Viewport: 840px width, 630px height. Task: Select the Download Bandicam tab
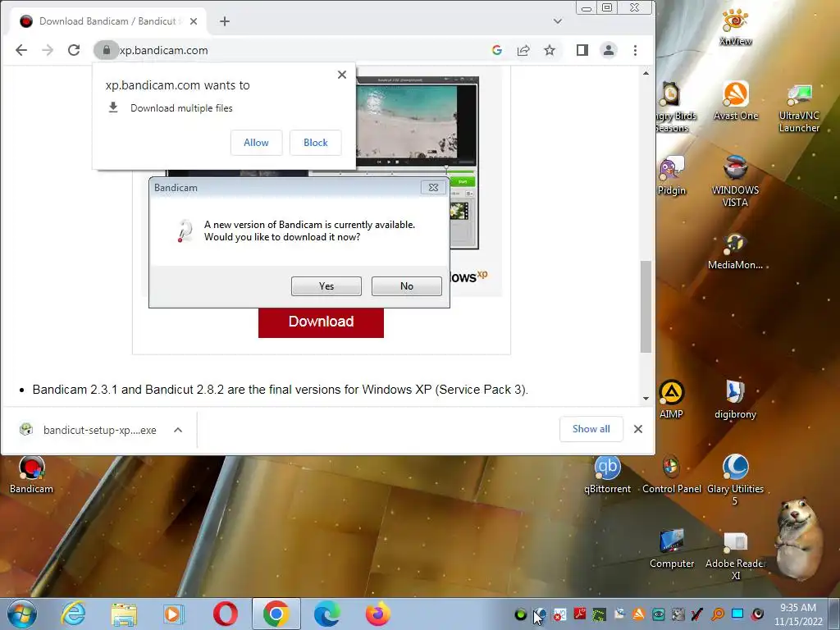(x=110, y=21)
